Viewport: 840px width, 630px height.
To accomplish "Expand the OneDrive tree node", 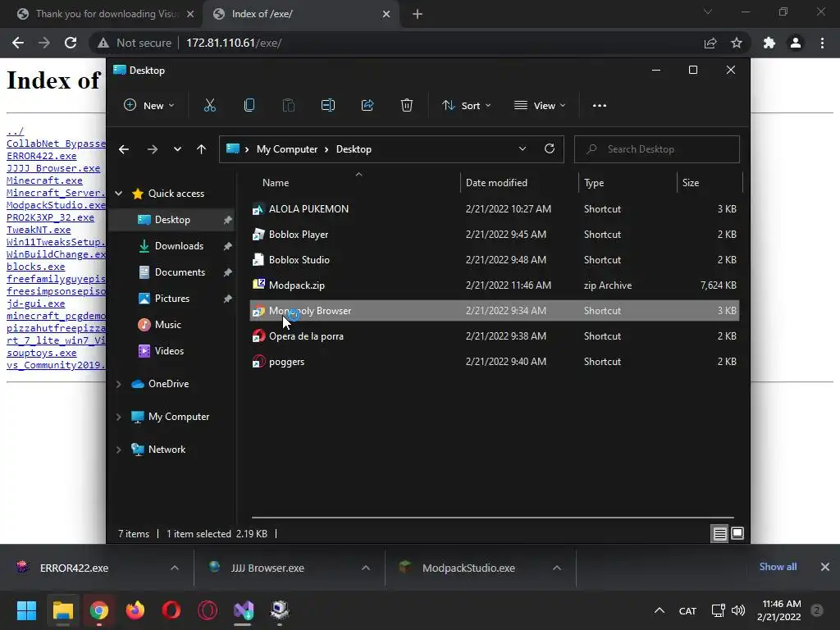I will pyautogui.click(x=119, y=384).
